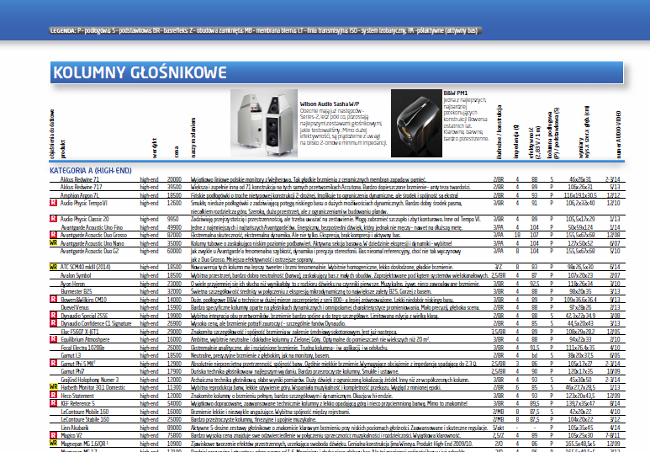The width and height of the screenshot is (650, 452).
Task: Click the WR badge next to ATC SCM40 mkII
Action: (53, 267)
